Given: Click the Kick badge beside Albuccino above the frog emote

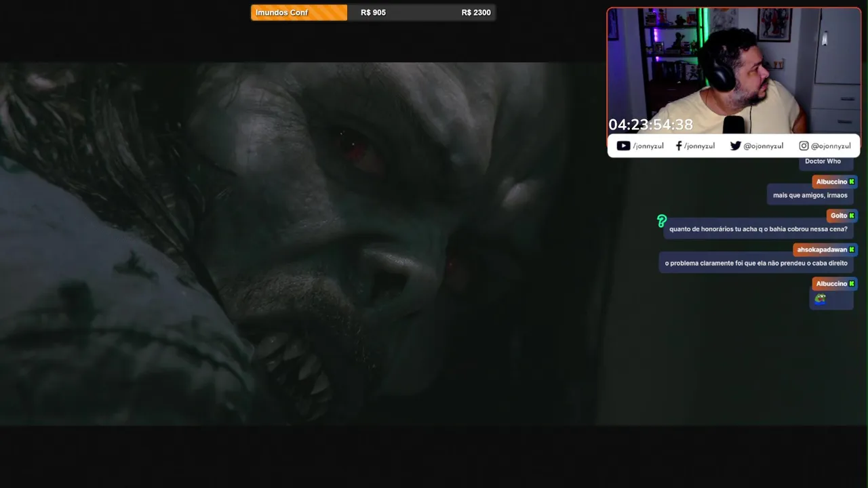Looking at the screenshot, I should pos(852,283).
